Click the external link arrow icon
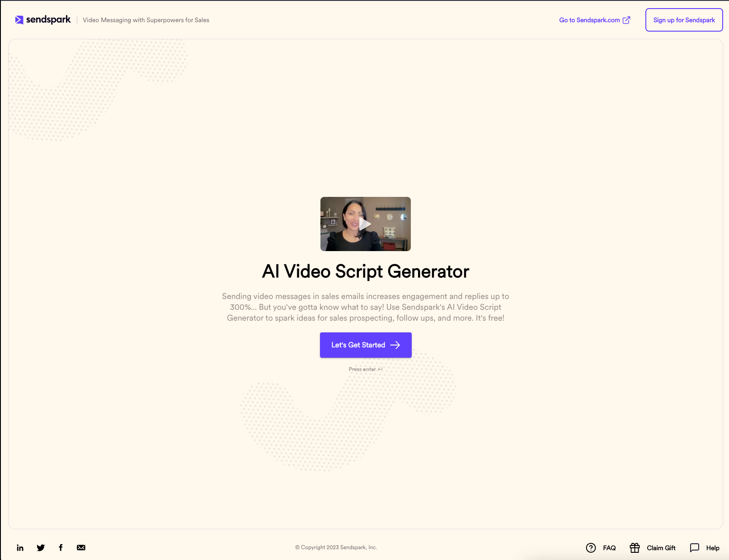The width and height of the screenshot is (729, 560). pos(626,20)
